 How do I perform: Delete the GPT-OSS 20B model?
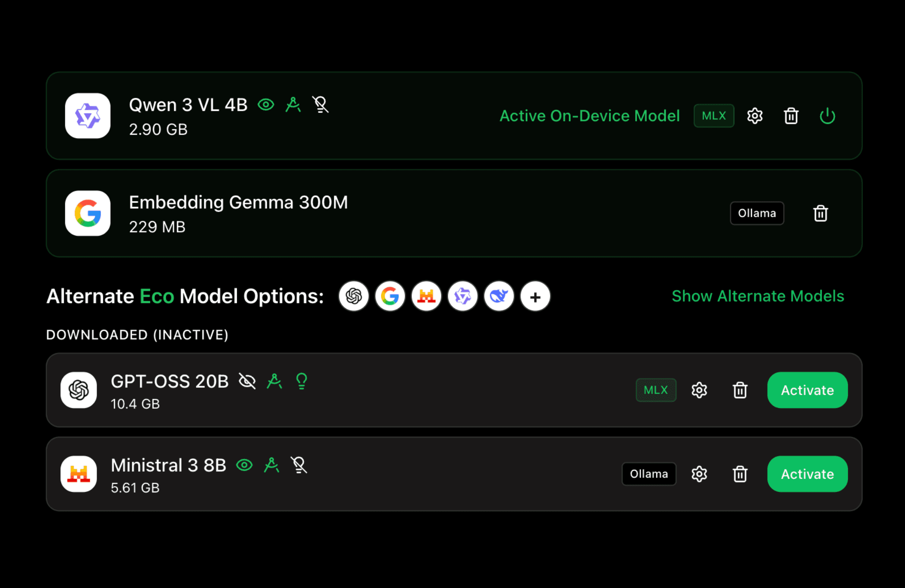pos(740,390)
